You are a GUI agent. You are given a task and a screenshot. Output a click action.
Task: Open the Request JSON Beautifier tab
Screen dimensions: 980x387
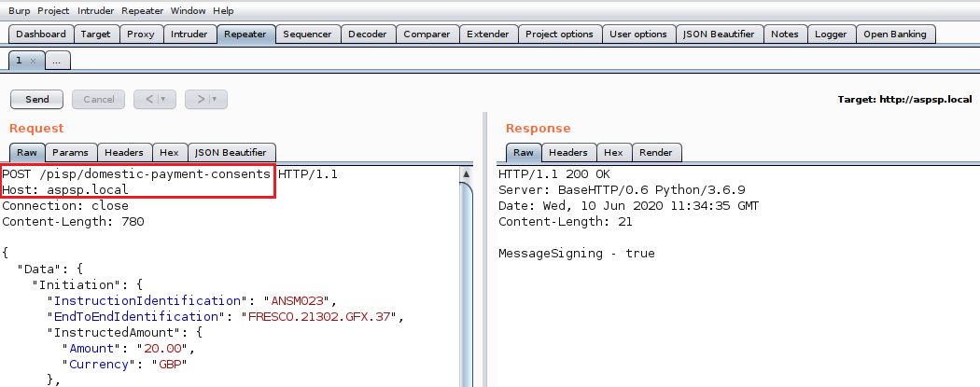click(231, 152)
